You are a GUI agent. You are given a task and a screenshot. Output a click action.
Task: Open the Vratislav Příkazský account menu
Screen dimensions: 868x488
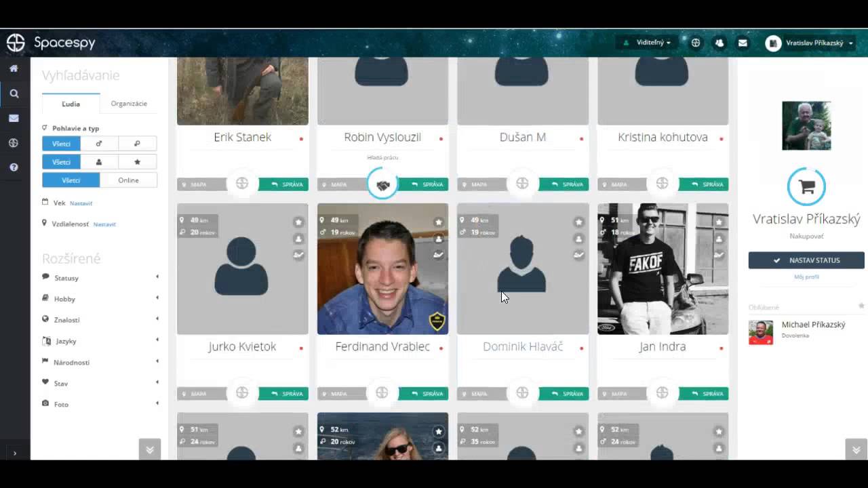809,43
